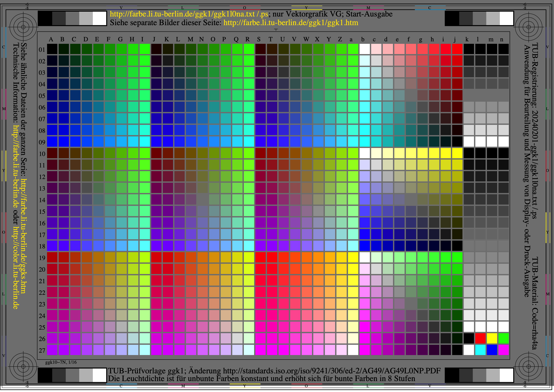Select black swatch in row 26 column k
This screenshot has width=554, height=392.
(x=469, y=338)
